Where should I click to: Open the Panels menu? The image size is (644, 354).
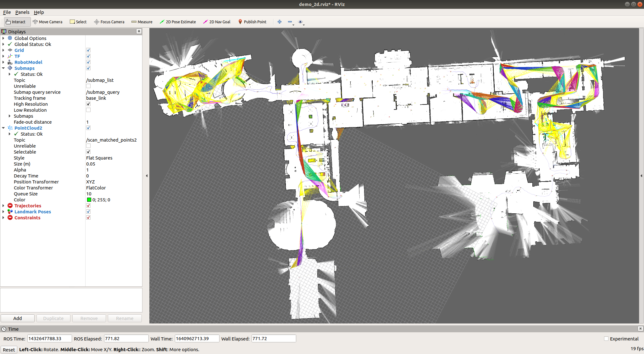22,12
